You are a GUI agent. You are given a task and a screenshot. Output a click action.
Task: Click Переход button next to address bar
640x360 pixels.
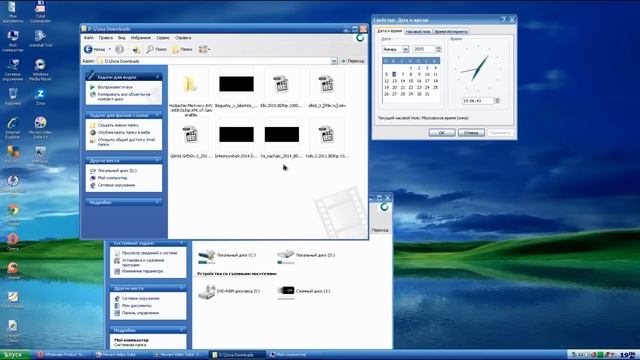point(352,61)
